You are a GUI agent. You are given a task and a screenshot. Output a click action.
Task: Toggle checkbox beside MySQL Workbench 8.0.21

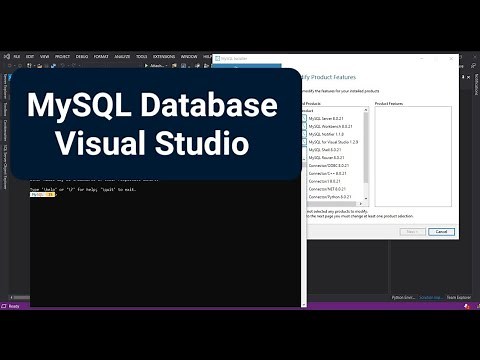304,126
